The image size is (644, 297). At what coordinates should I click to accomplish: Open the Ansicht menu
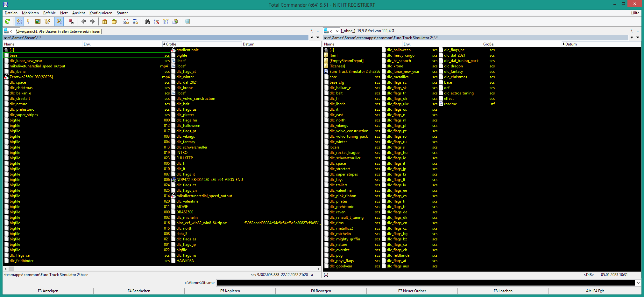click(x=79, y=13)
